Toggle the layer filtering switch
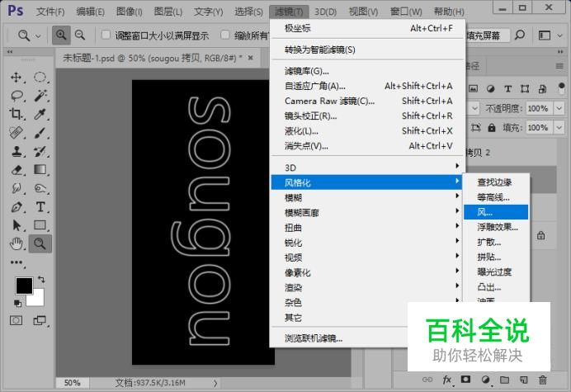This screenshot has width=571, height=392. click(x=561, y=87)
